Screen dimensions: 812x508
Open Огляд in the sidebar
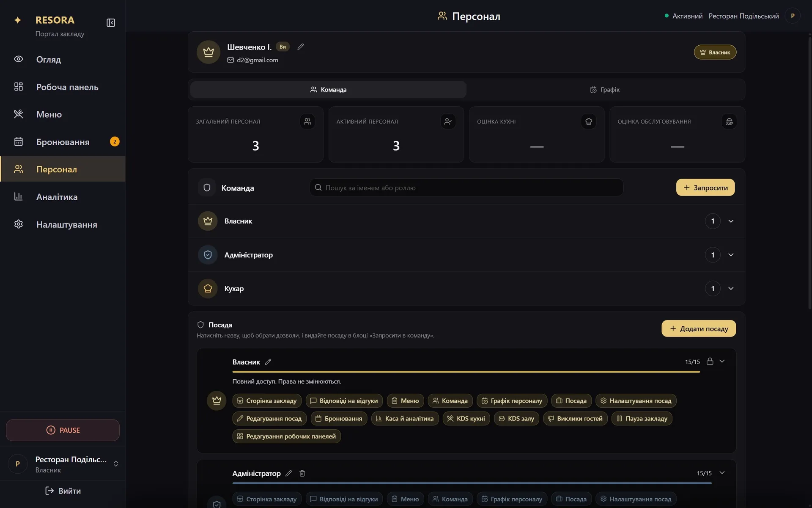tap(63, 59)
